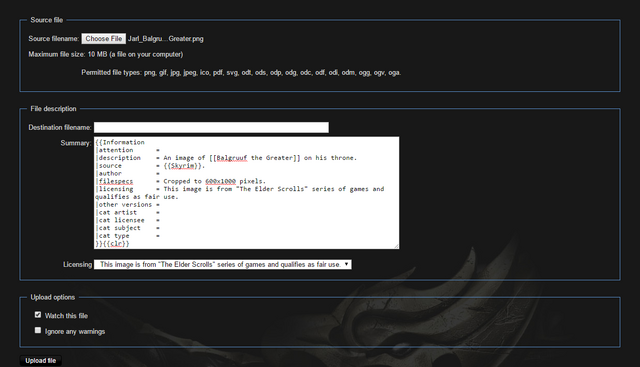Click the File description legend label
Viewport: 640px width, 367px height.
53,109
